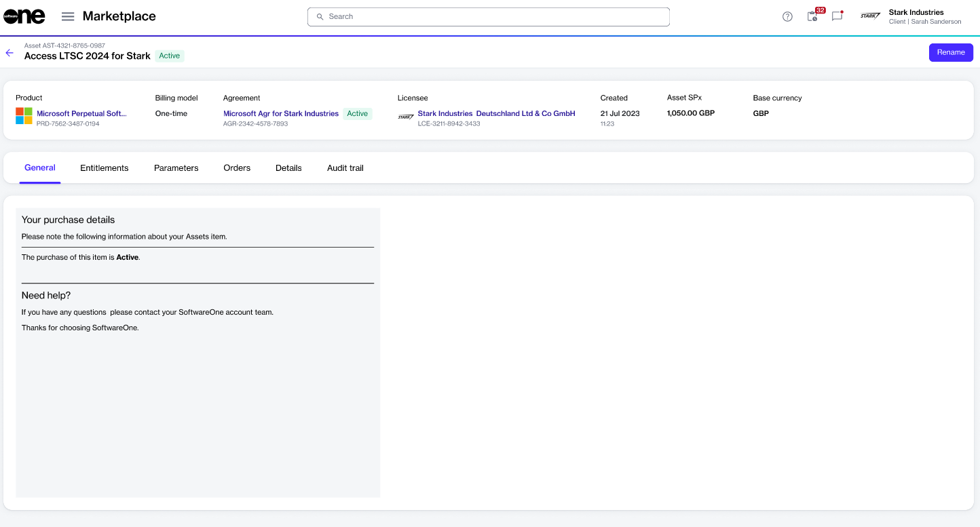Open the help question mark icon
This screenshot has height=527, width=980.
pos(787,17)
